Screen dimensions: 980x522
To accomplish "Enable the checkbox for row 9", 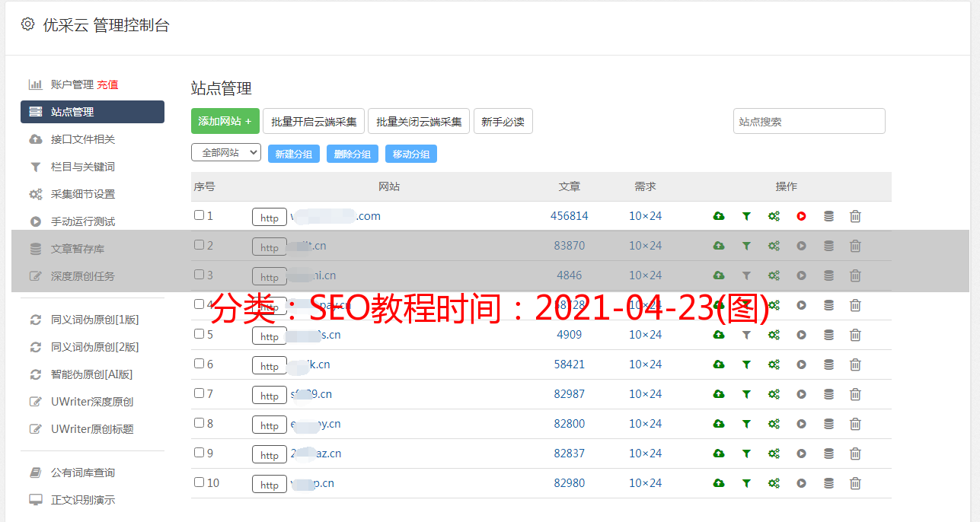I will (199, 453).
